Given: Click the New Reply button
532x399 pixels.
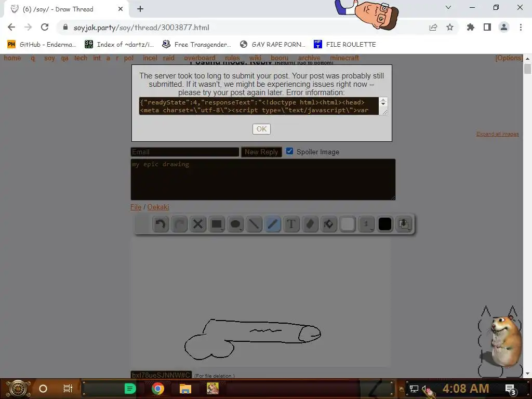Looking at the screenshot, I should pos(261,152).
